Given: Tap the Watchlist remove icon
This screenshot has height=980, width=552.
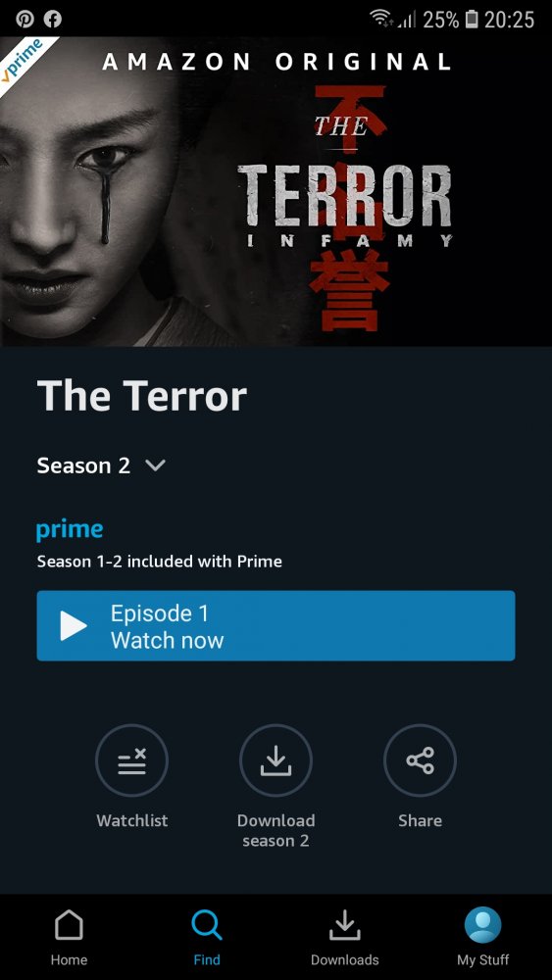Looking at the screenshot, I should [132, 760].
